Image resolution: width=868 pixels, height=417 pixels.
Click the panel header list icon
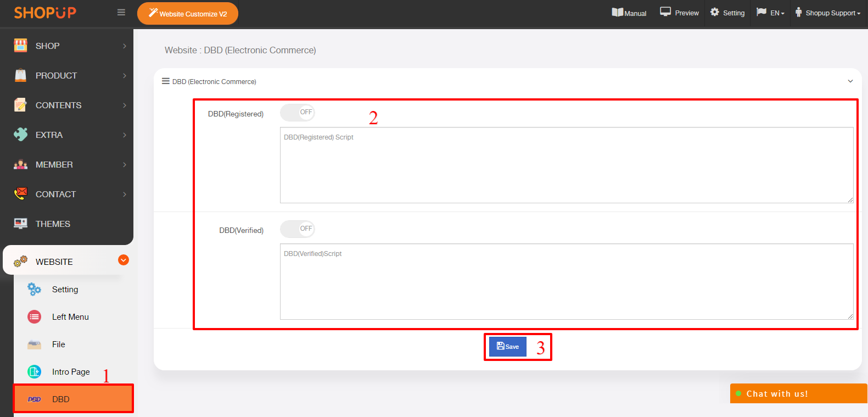(165, 81)
